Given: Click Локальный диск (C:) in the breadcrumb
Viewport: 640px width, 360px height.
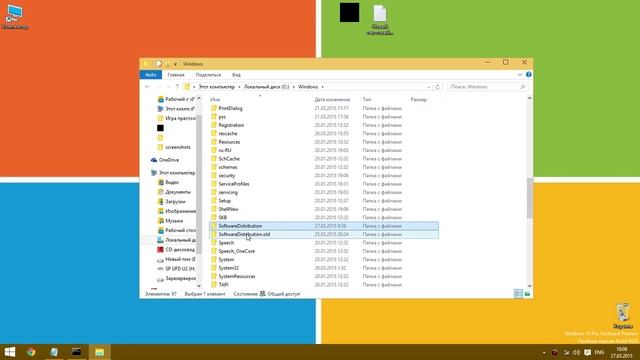Looking at the screenshot, I should (x=267, y=87).
